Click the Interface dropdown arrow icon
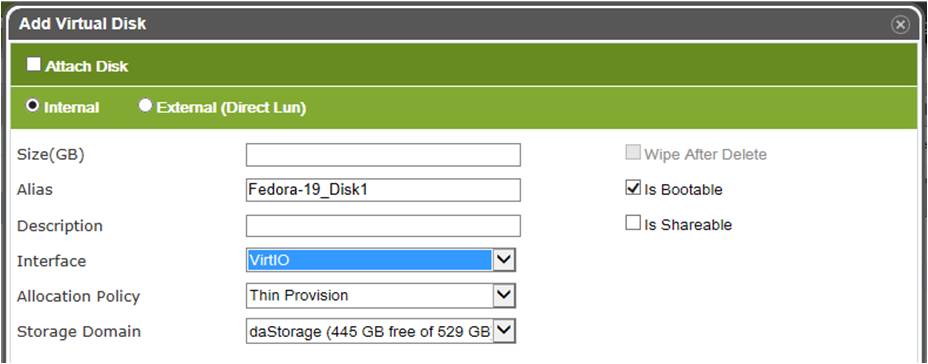This screenshot has height=364, width=928. [504, 260]
